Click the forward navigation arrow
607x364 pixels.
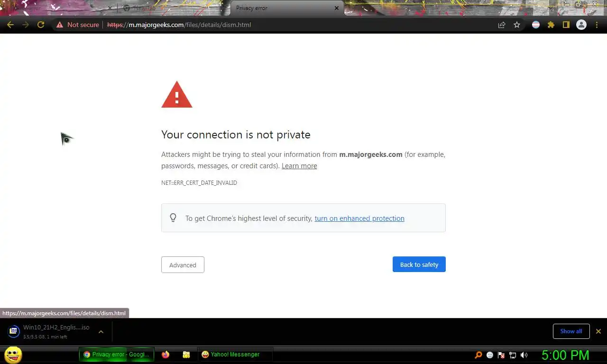(26, 25)
